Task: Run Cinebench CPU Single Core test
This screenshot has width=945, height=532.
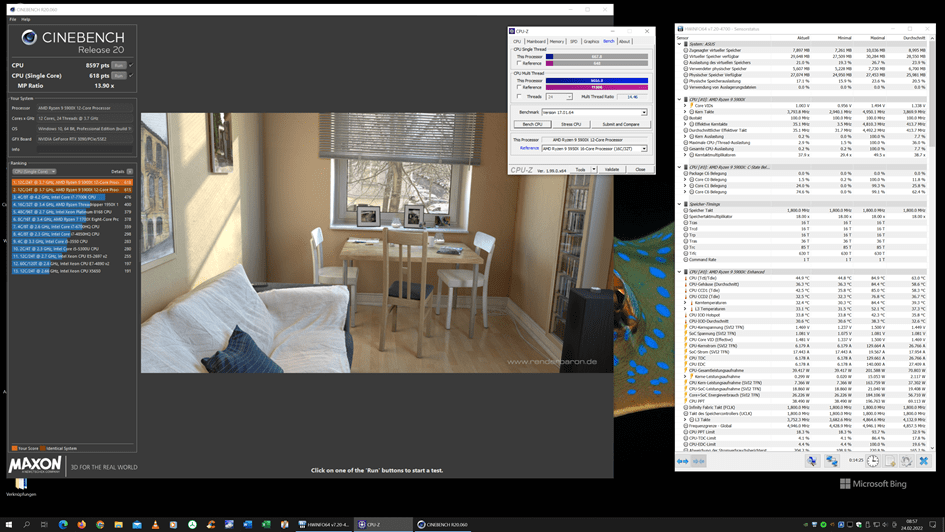Action: [x=119, y=75]
